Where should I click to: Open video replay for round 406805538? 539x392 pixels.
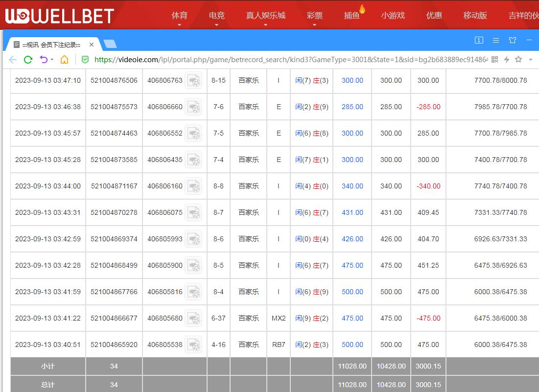click(193, 345)
